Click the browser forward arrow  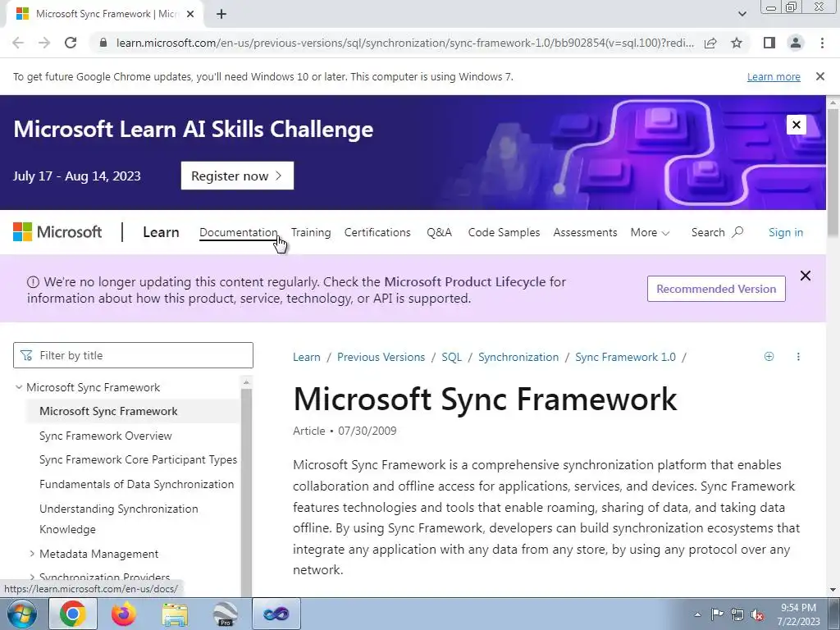pos(44,43)
